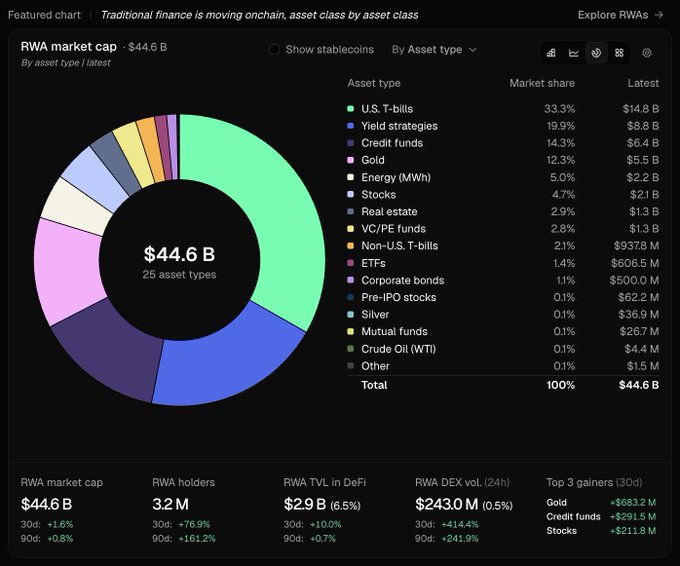Click '25 asset types' in donut center

click(179, 275)
